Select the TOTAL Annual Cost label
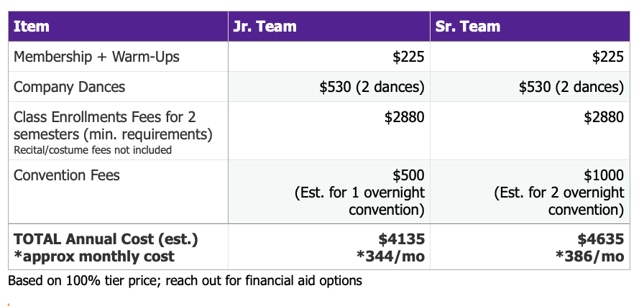The width and height of the screenshot is (644, 306). pos(106,247)
